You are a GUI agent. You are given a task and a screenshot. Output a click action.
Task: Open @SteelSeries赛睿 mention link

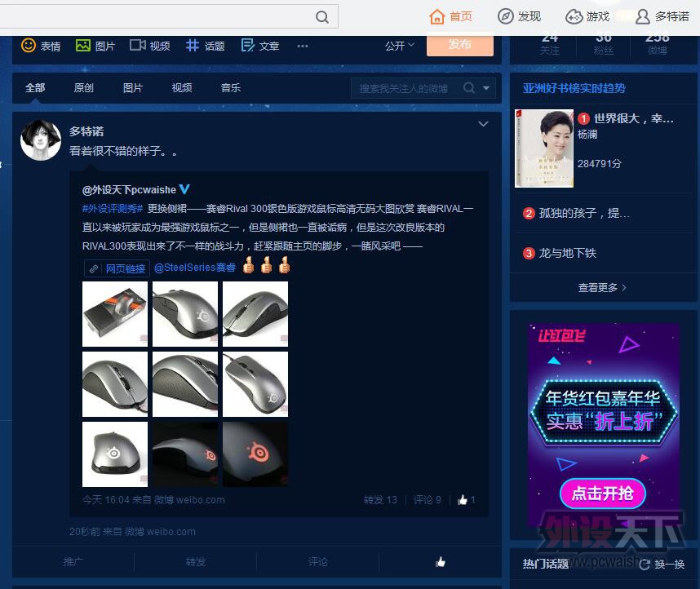coord(195,268)
